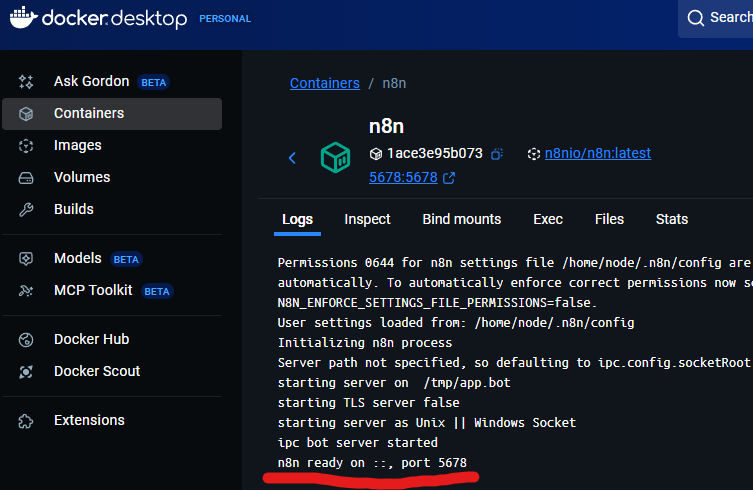Select the Containers sidebar item

112,114
